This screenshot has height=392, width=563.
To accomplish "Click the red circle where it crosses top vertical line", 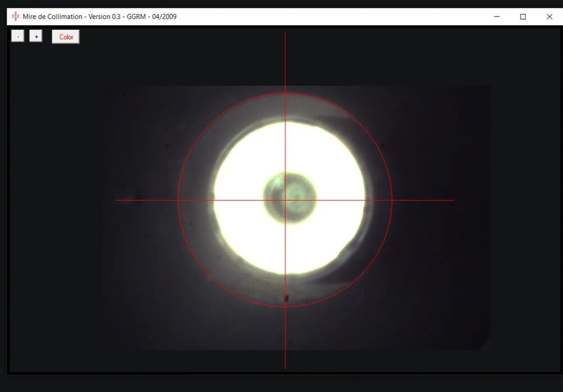I will [x=285, y=93].
